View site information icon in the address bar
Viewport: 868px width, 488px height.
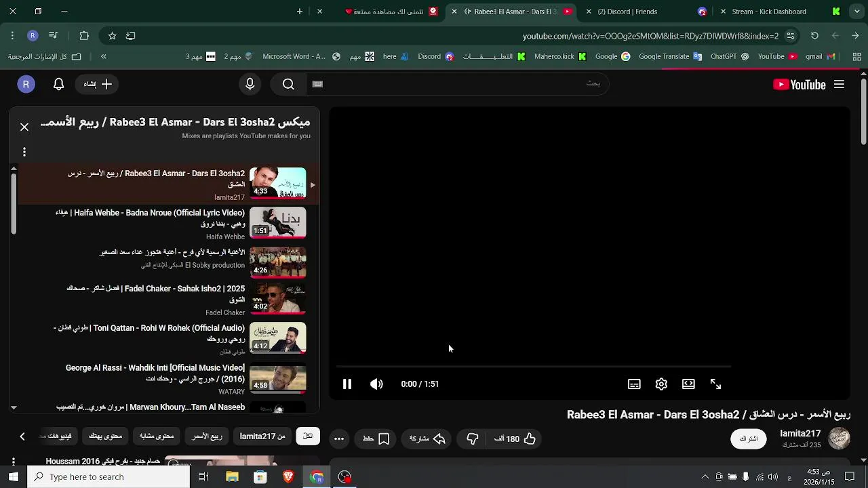click(x=791, y=35)
